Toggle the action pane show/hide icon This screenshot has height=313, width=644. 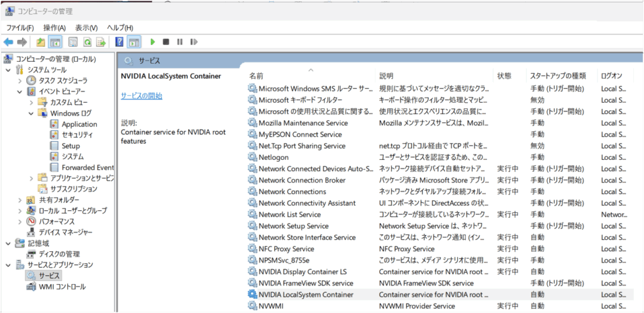tap(133, 42)
